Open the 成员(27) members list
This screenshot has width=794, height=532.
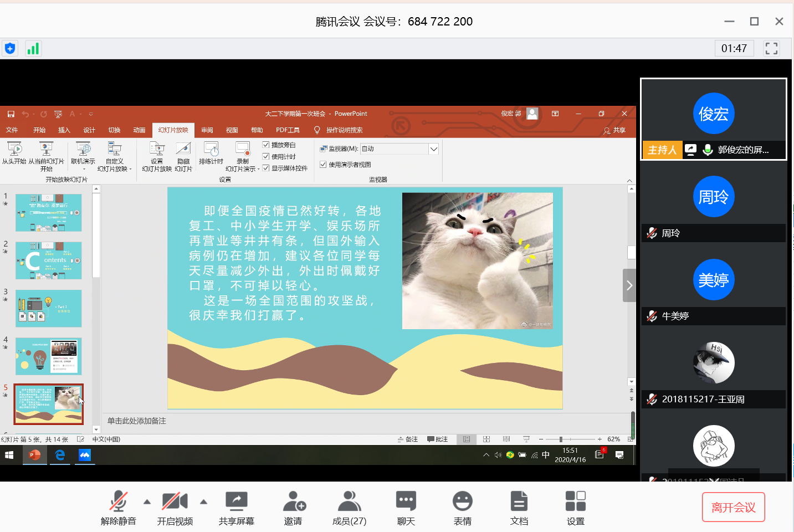click(349, 502)
